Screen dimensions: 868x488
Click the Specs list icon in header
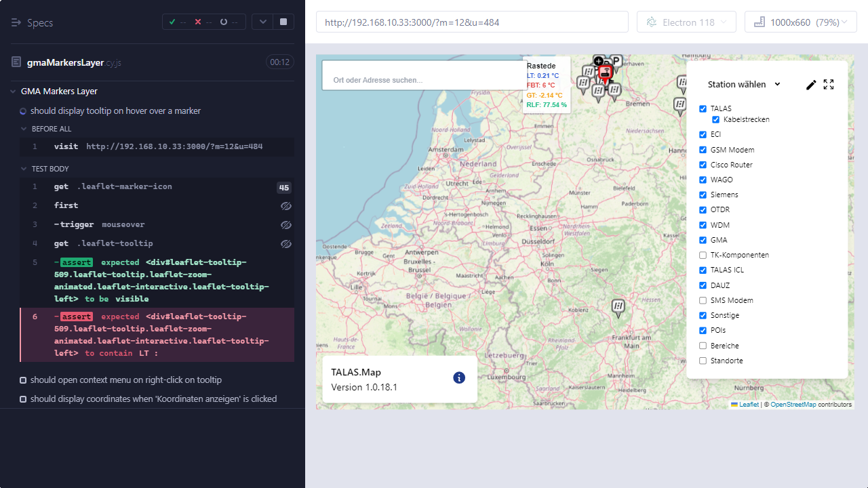pos(16,22)
